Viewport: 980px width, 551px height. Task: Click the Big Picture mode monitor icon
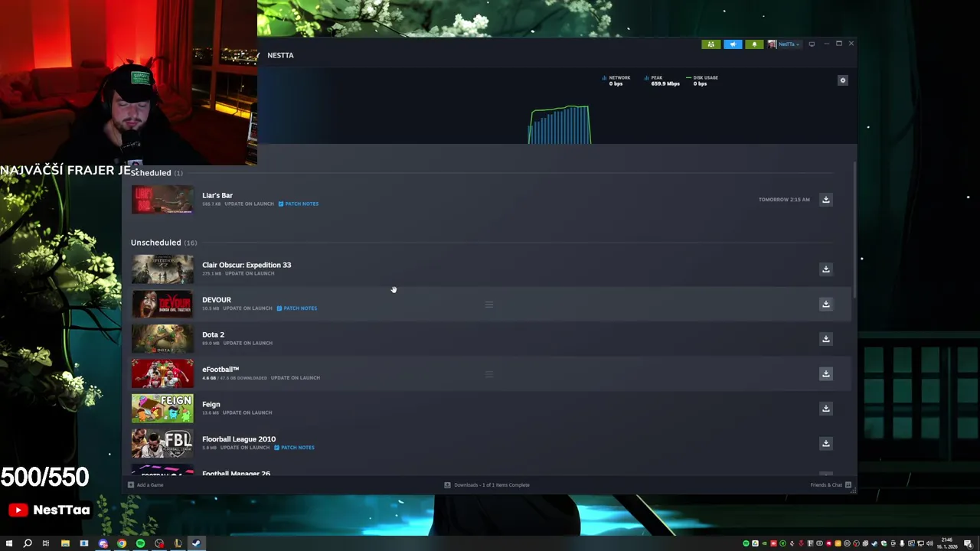click(812, 44)
